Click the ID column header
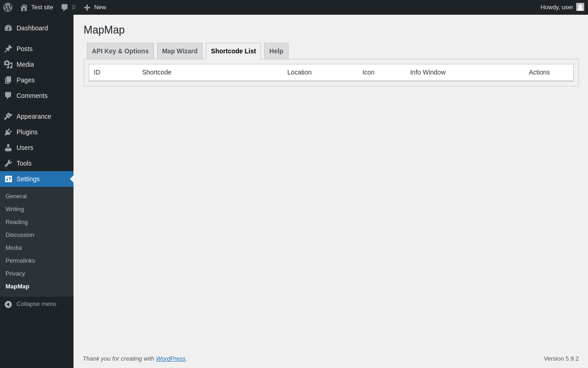The height and width of the screenshot is (368, 588). click(x=97, y=72)
